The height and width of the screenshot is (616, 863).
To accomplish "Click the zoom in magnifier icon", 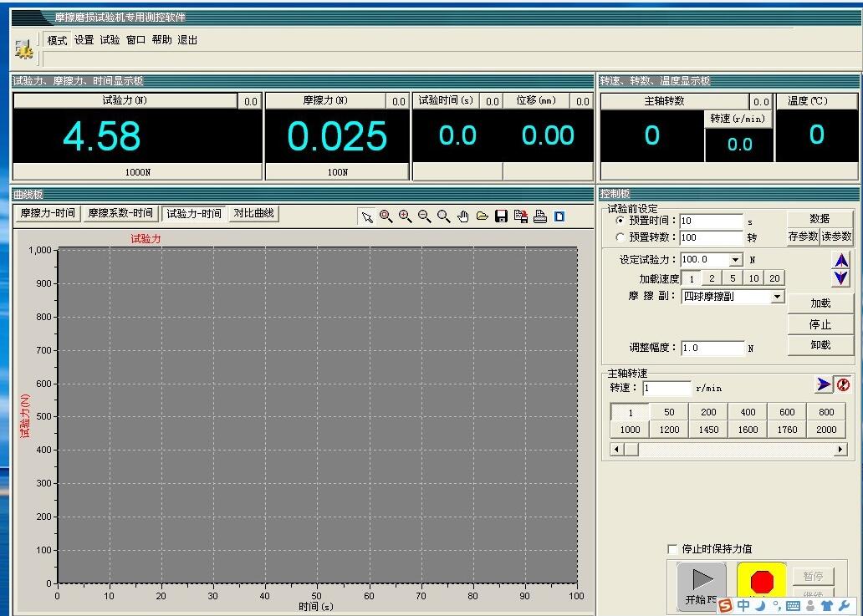I will pos(406,216).
